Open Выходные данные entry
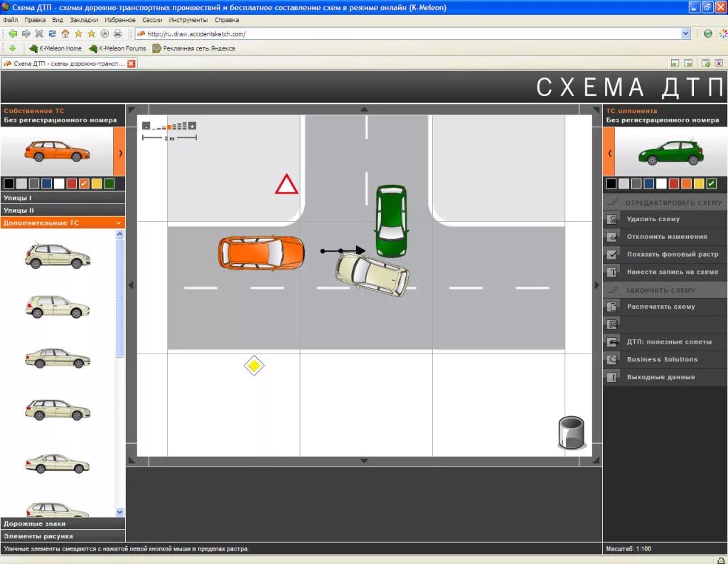The width and height of the screenshot is (728, 564). [665, 377]
